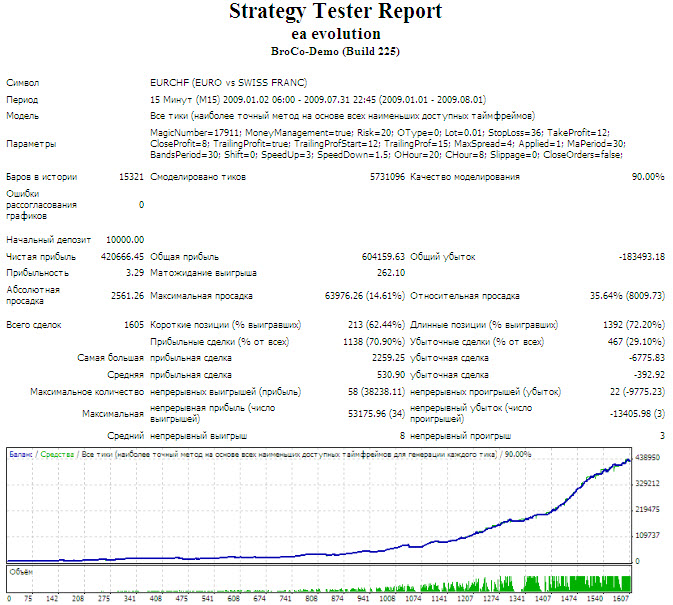Select the parameter line starting 'MagicNumber=17911'
Image resolution: width=673 pixels, height=605 pixels.
tap(380, 133)
